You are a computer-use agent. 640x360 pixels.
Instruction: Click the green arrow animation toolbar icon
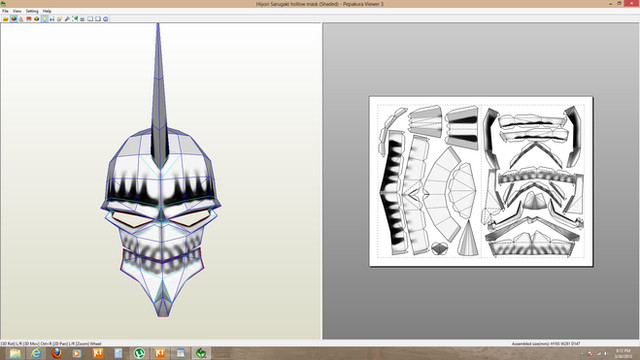[75, 19]
